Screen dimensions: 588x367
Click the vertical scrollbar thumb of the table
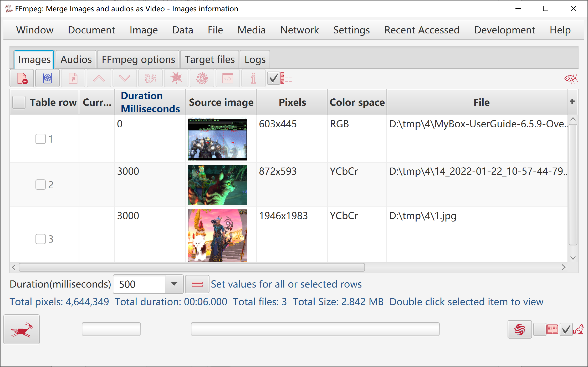click(x=573, y=185)
